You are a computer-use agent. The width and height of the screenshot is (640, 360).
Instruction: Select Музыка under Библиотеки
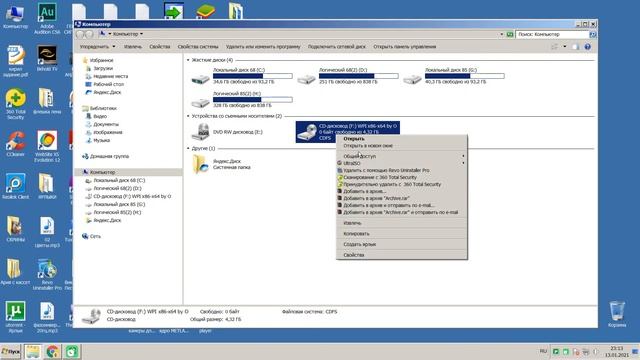point(101,140)
